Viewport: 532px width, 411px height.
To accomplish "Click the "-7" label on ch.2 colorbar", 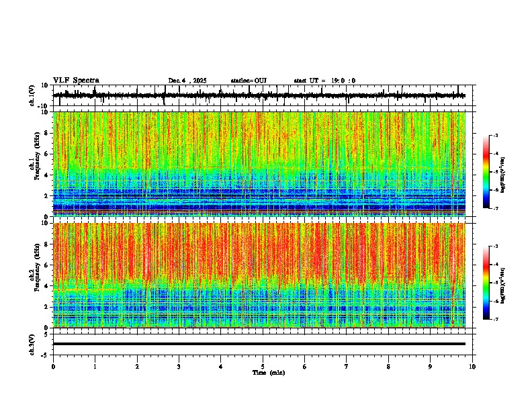I will click(x=495, y=319).
